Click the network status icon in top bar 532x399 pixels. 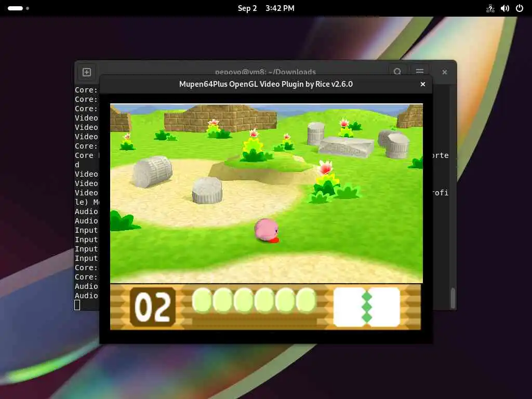click(490, 8)
